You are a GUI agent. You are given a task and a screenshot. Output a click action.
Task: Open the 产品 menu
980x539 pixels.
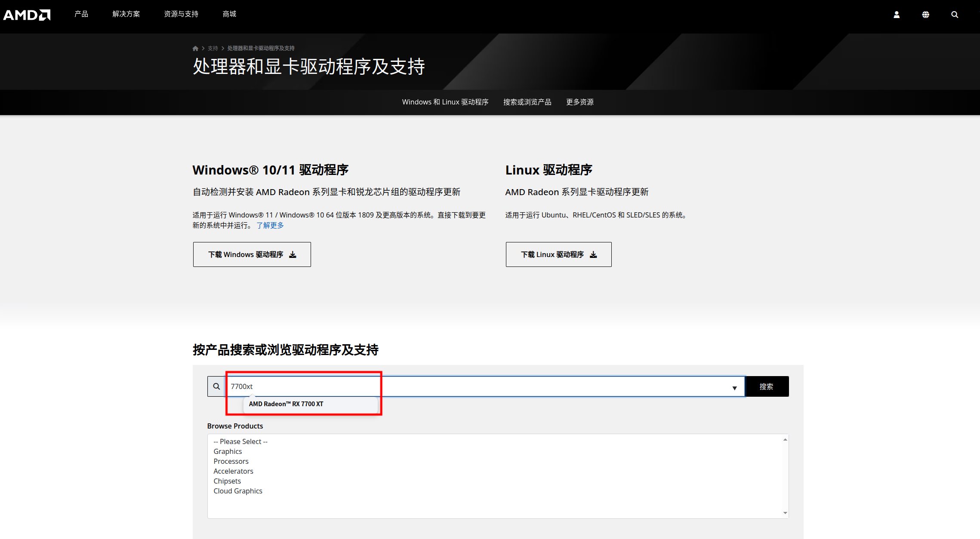pos(81,14)
